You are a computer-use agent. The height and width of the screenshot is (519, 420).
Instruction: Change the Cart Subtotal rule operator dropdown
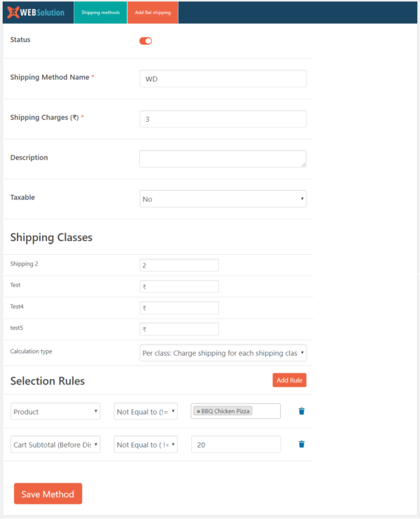click(x=146, y=444)
